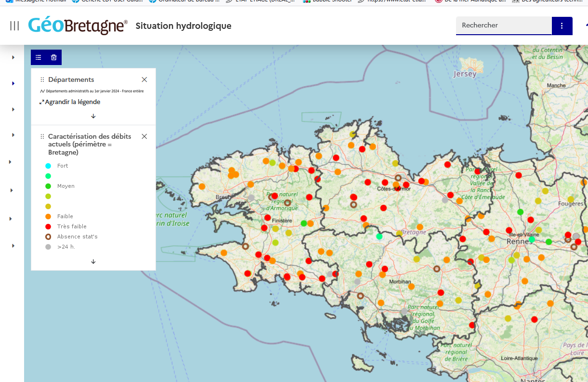Expand the Départements card down arrow
The width and height of the screenshot is (588, 382).
click(93, 116)
